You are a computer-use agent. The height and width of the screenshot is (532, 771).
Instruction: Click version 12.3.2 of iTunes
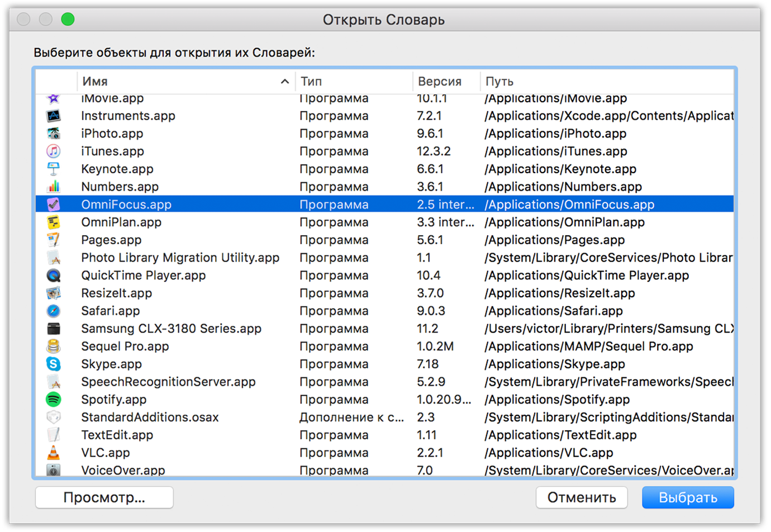(434, 151)
